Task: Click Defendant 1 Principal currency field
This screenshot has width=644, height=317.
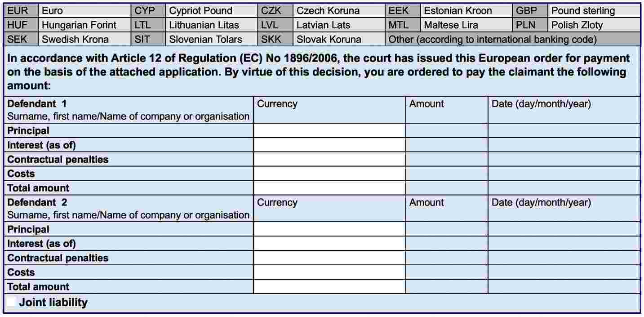Action: 329,131
